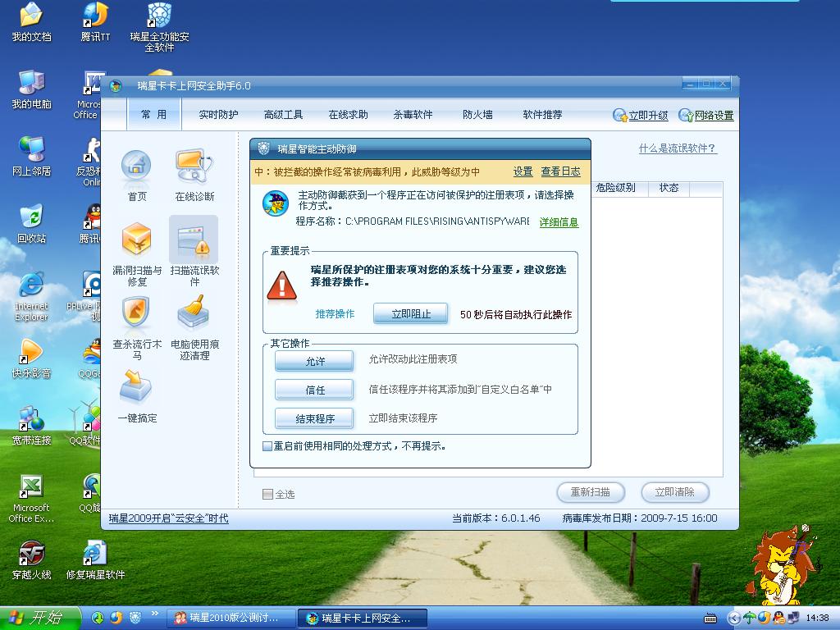Click the 14:38 system clock
Screen dimensions: 840x630
pos(817,619)
